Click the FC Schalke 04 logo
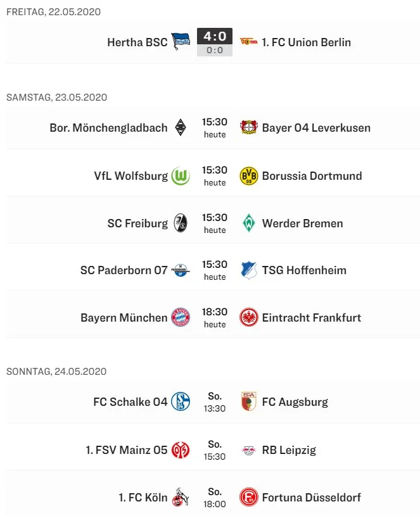420x516 pixels. pos(181,402)
